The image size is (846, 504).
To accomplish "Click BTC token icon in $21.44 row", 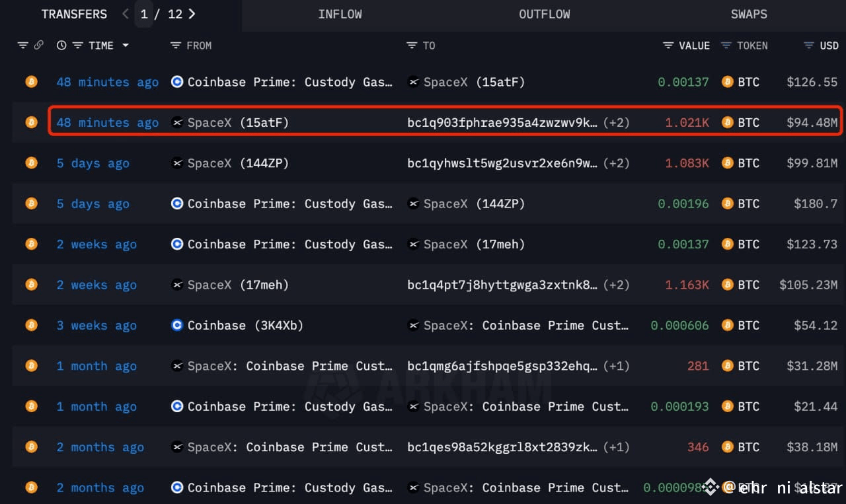I will tap(728, 406).
